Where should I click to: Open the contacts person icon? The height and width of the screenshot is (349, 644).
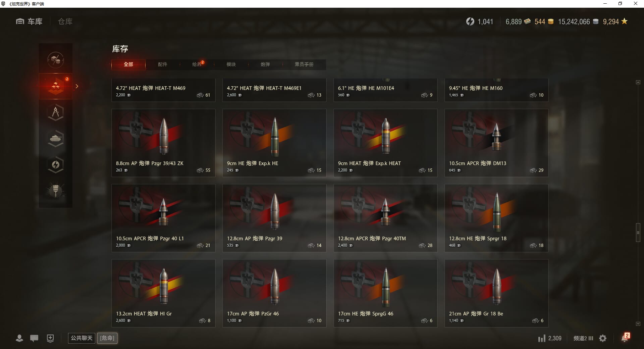click(x=19, y=338)
